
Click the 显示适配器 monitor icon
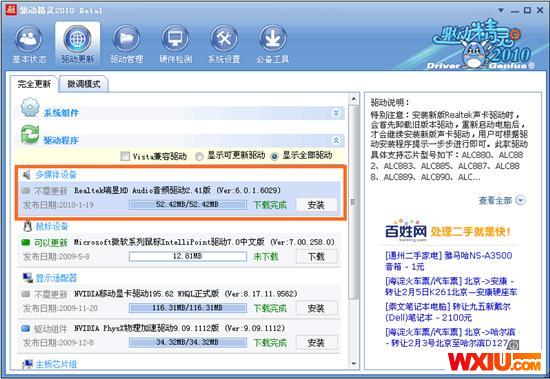pyautogui.click(x=27, y=278)
